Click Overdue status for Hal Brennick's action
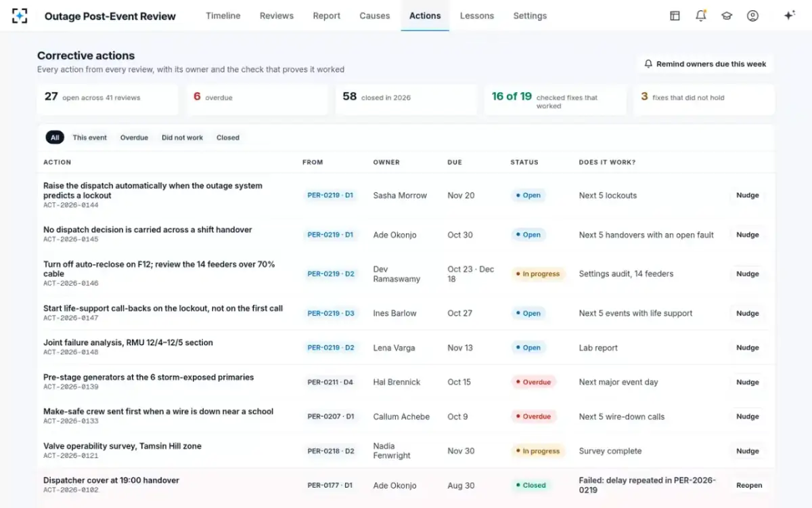Viewport: 812px width, 508px height. click(533, 382)
